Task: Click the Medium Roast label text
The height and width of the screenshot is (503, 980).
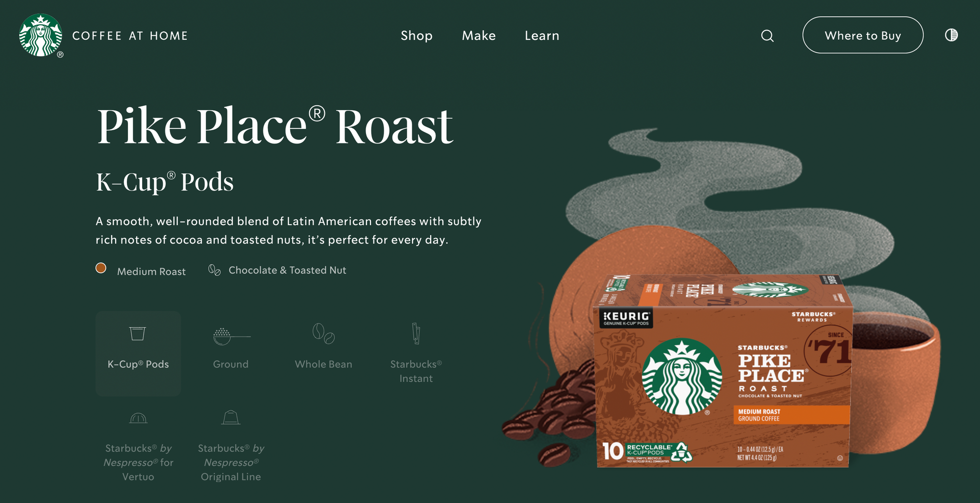Action: (x=151, y=271)
